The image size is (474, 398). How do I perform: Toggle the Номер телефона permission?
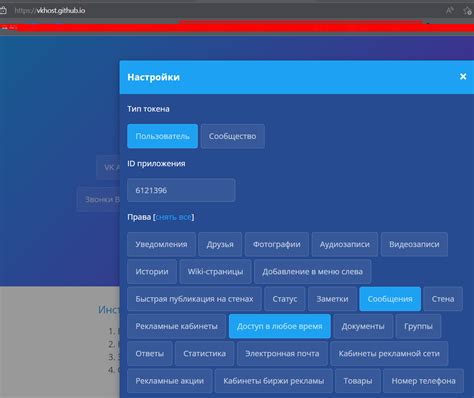point(423,381)
